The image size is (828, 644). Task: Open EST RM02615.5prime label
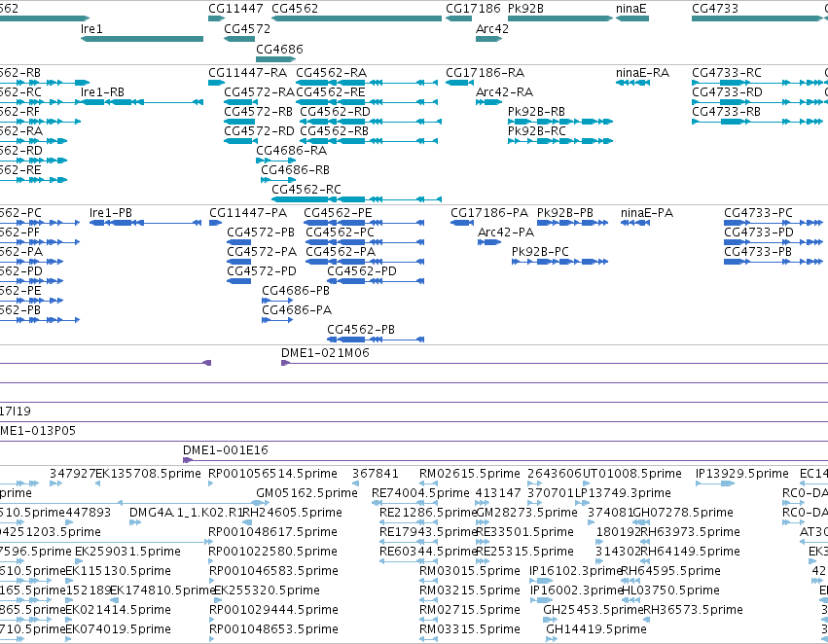coord(469,474)
